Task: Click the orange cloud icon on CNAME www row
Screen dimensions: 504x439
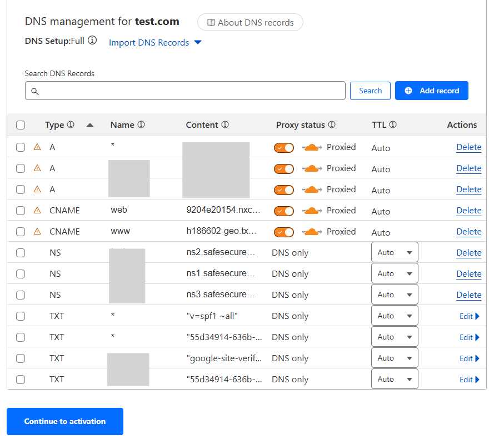Action: (312, 232)
